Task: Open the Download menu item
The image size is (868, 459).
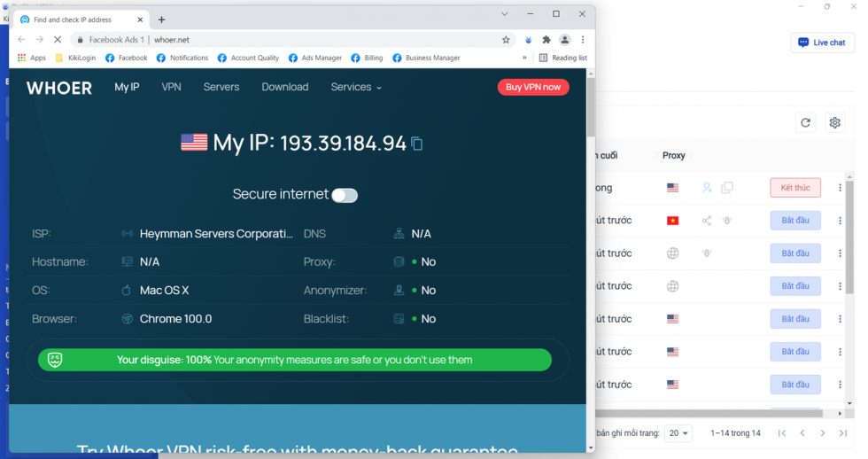Action: [x=285, y=87]
